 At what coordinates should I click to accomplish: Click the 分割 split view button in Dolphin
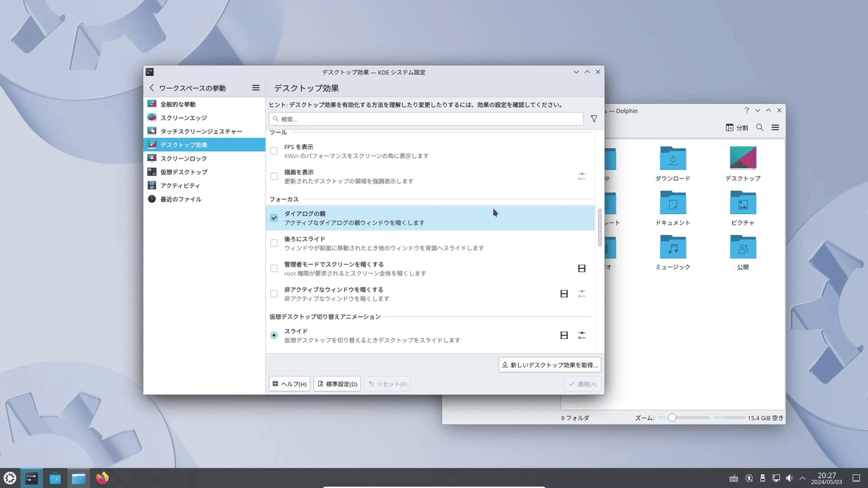tap(737, 127)
